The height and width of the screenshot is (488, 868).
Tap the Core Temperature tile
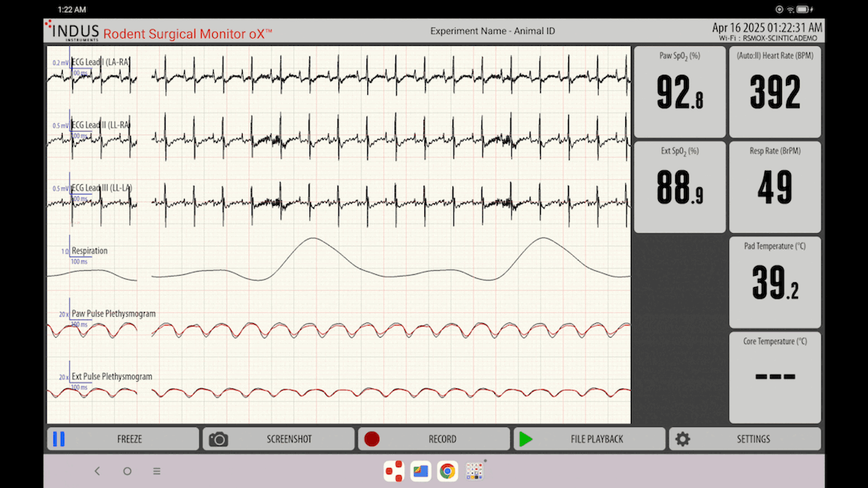tap(775, 377)
